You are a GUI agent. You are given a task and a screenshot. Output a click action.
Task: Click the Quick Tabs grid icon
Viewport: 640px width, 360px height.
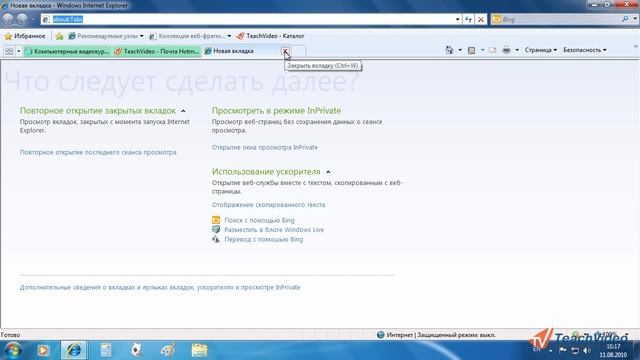(9, 51)
